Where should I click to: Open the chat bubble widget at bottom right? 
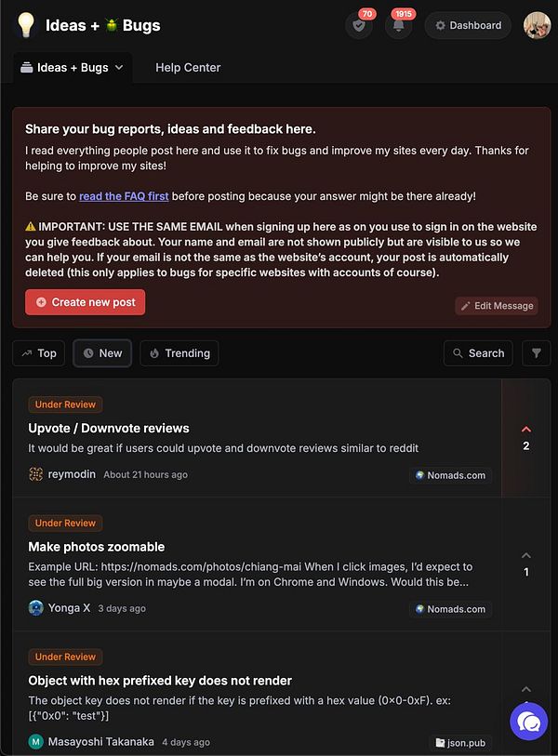pos(528,722)
